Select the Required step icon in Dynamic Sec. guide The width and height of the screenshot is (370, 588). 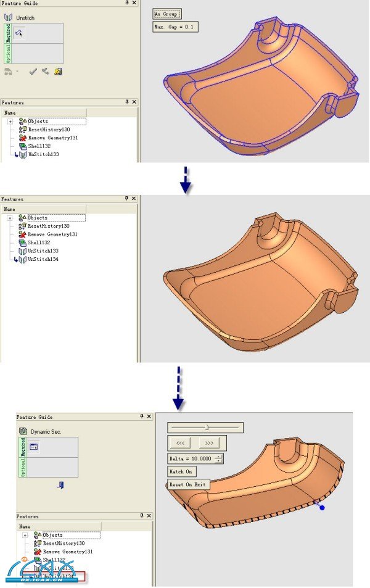point(34,447)
